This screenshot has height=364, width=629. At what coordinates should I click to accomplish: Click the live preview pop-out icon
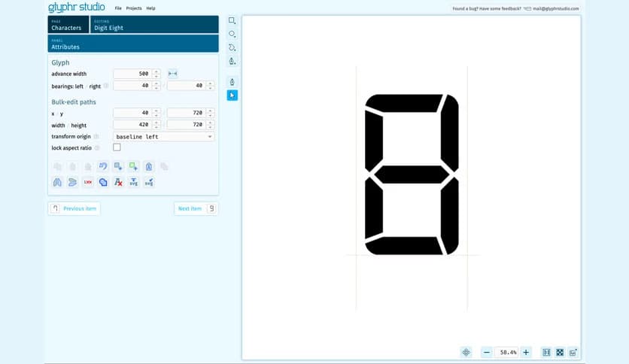(573, 353)
